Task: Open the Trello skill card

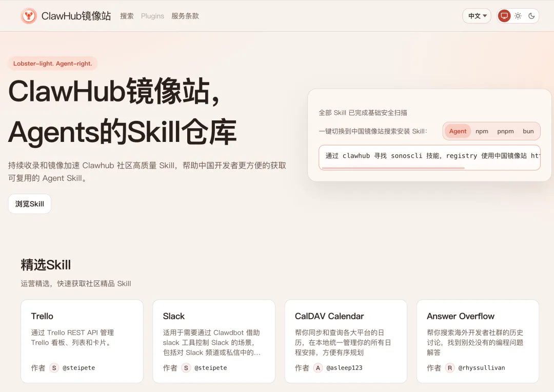Action: pyautogui.click(x=82, y=341)
